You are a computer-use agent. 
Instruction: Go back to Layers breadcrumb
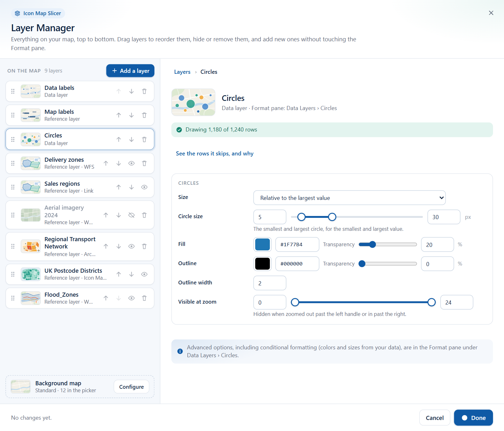point(182,72)
